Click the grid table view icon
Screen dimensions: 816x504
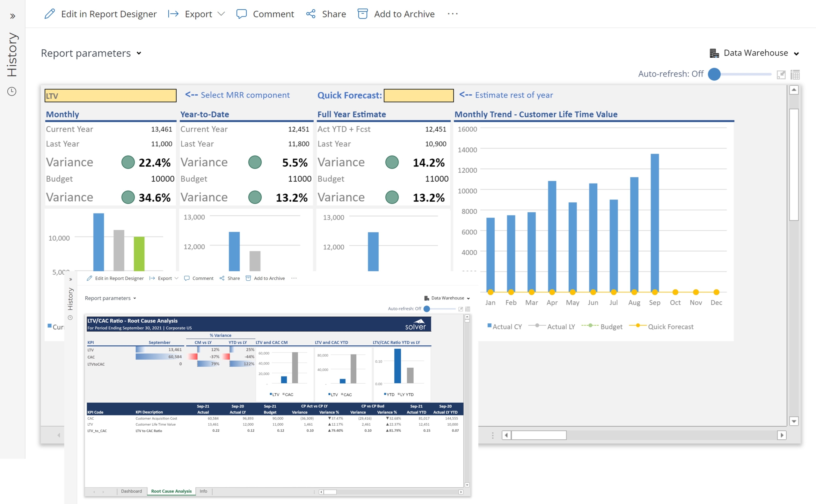[795, 75]
